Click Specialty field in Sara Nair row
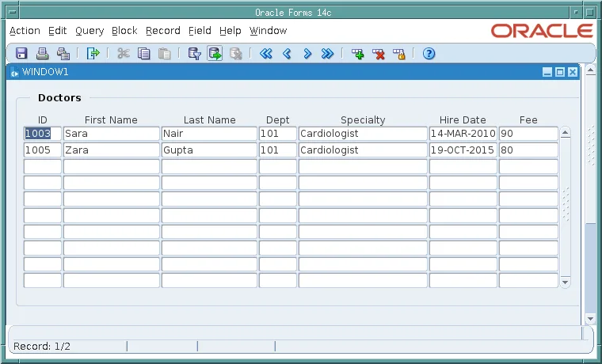Image resolution: width=602 pixels, height=364 pixels. pos(363,134)
